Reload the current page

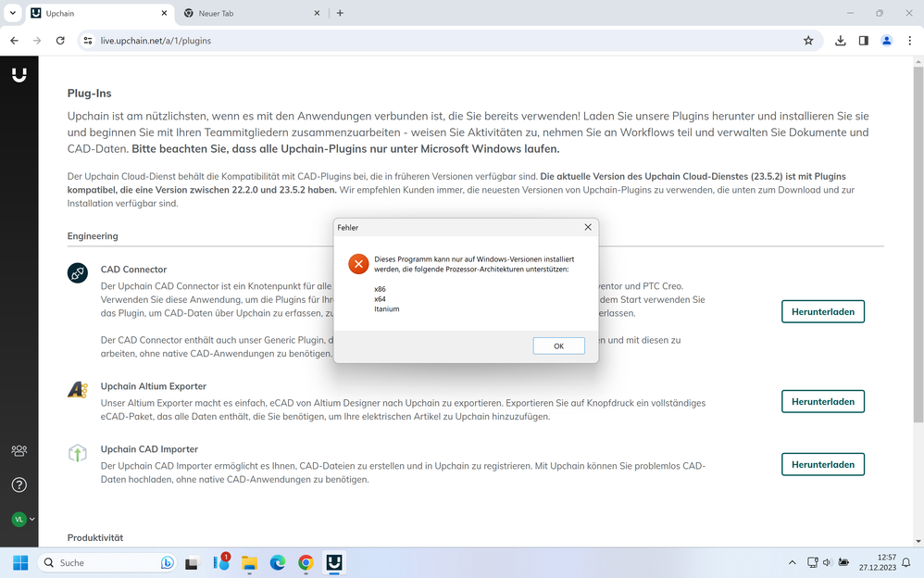point(60,41)
